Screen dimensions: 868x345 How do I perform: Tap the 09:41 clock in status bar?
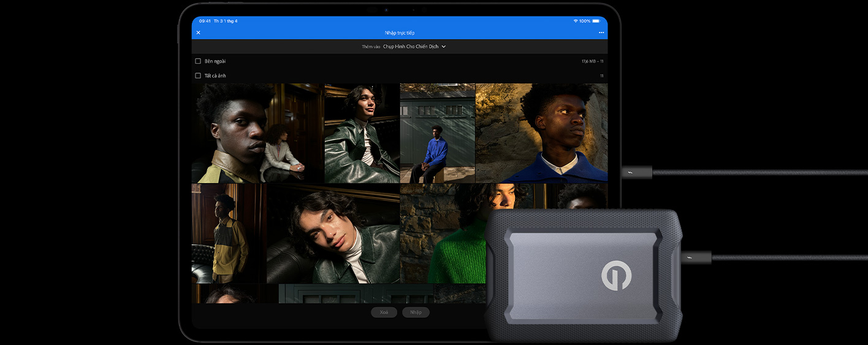[205, 21]
